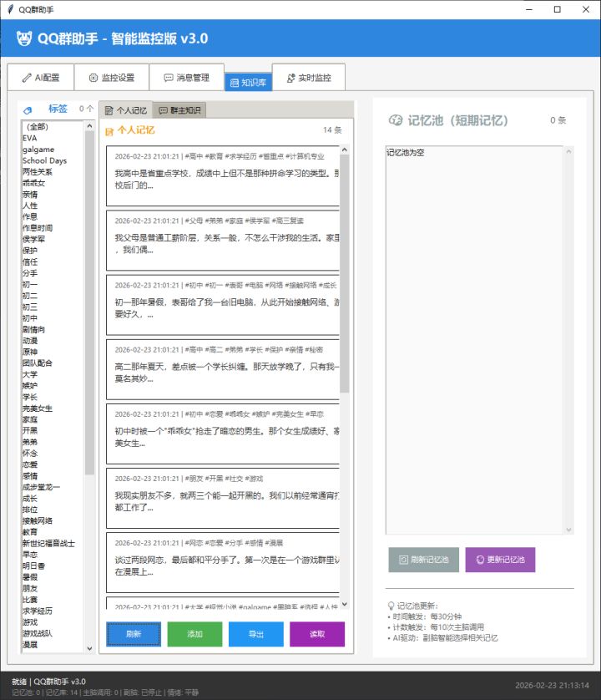Screen dimensions: 601x700
Task: Click the pencil icon on AI配置 tab
Action: tap(27, 78)
